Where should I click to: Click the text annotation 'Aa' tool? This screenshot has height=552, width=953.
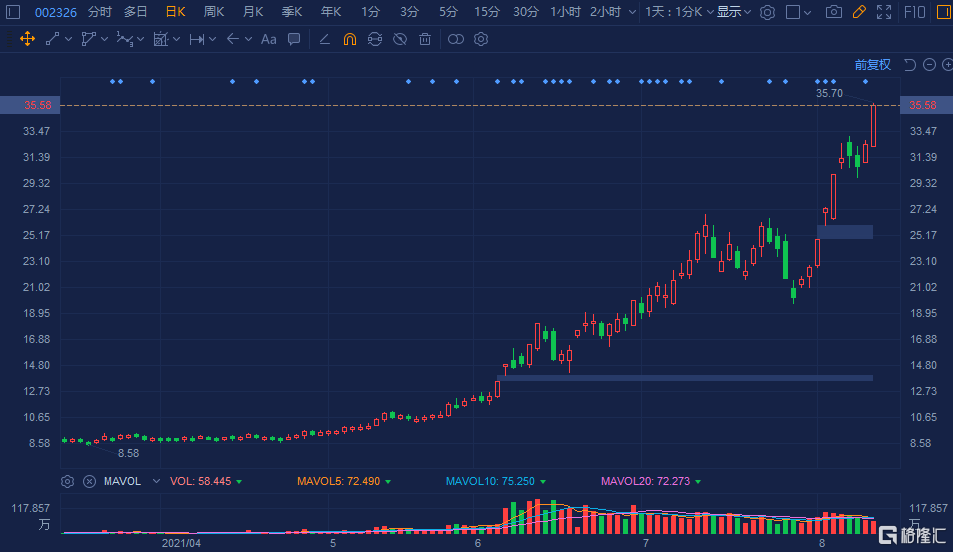click(268, 40)
